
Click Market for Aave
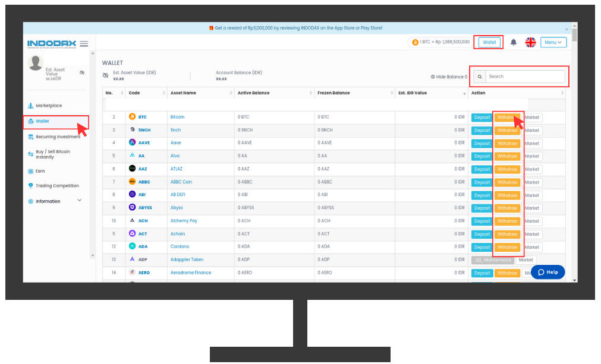click(x=532, y=144)
